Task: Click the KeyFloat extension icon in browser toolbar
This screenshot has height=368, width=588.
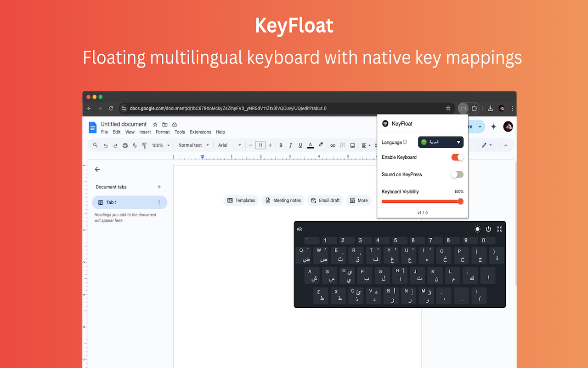Action: (x=463, y=109)
